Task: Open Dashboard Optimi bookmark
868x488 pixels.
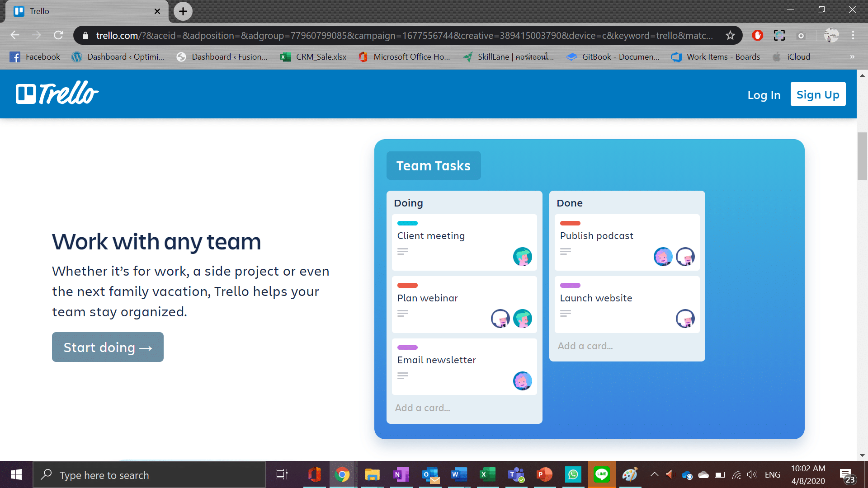Action: (118, 57)
